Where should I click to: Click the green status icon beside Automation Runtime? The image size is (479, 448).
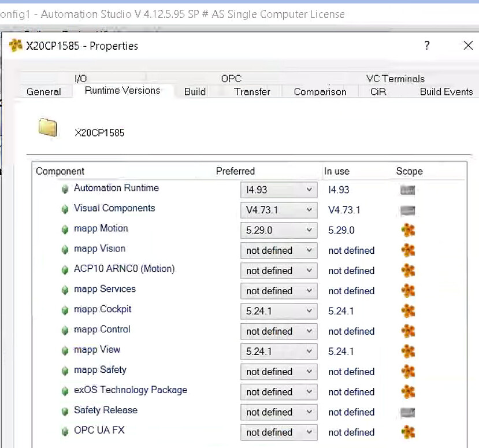[65, 189]
